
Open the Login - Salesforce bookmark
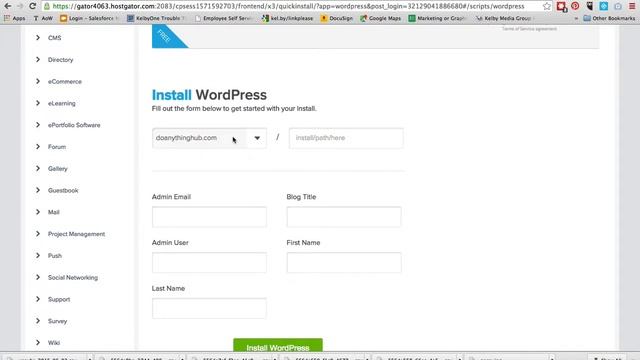click(89, 18)
